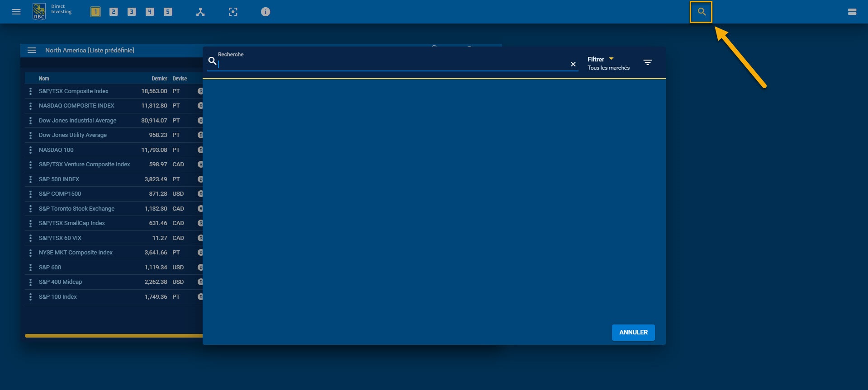Open row options for NASDAQ 100
The image size is (868, 390).
(x=30, y=150)
